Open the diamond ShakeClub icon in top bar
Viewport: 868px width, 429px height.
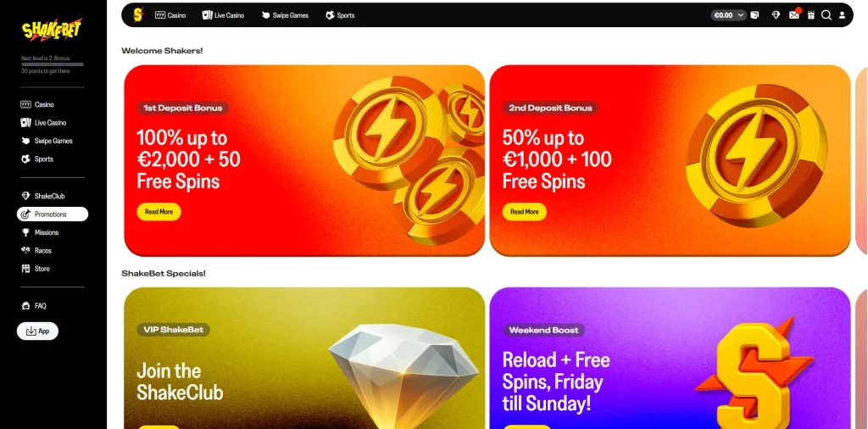(x=776, y=15)
